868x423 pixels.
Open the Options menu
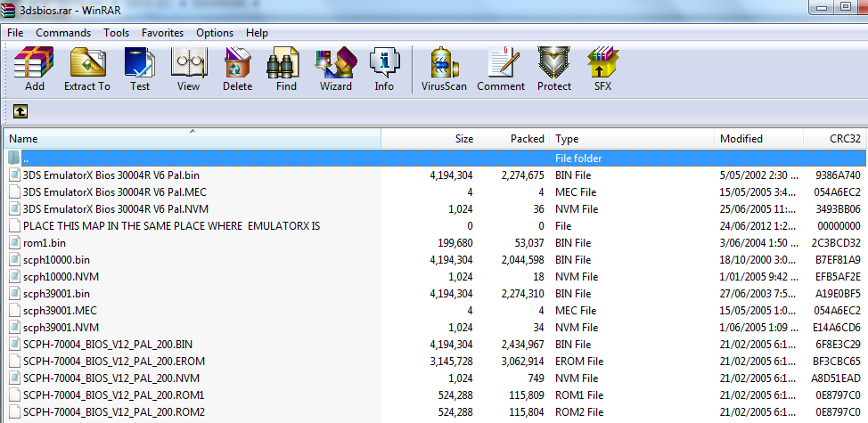click(x=215, y=33)
